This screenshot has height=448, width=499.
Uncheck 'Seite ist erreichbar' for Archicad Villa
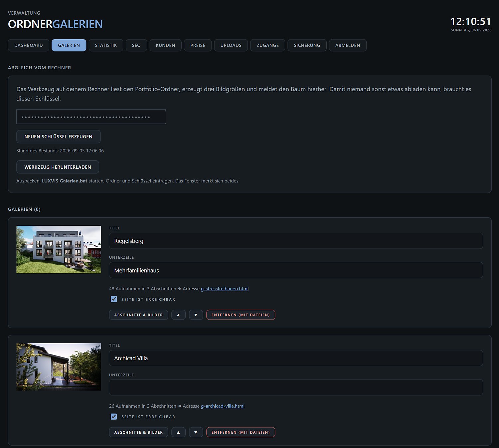(x=114, y=417)
